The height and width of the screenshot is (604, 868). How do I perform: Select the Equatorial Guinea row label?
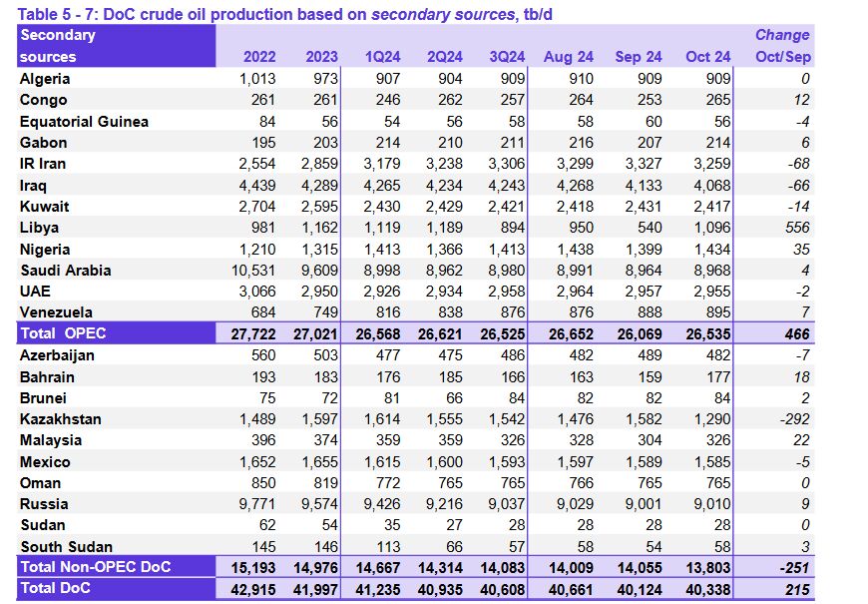pos(84,122)
